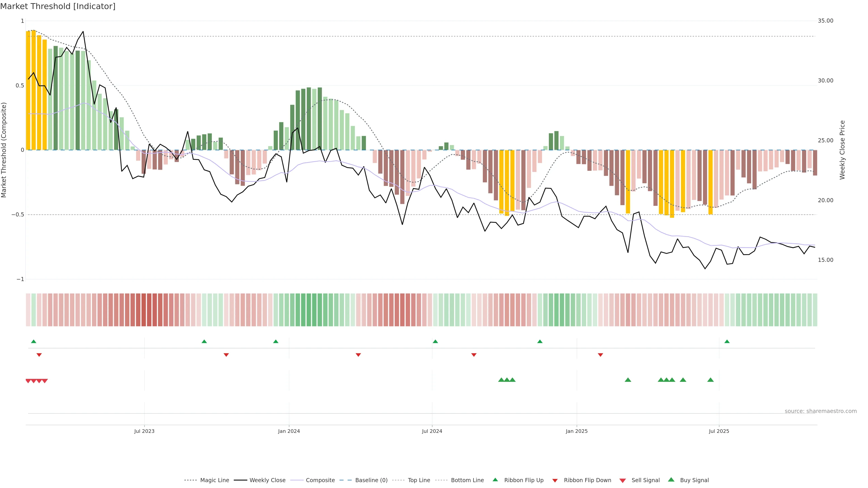Click the rightmost green buy signal marker
868x488 pixels.
(x=710, y=380)
